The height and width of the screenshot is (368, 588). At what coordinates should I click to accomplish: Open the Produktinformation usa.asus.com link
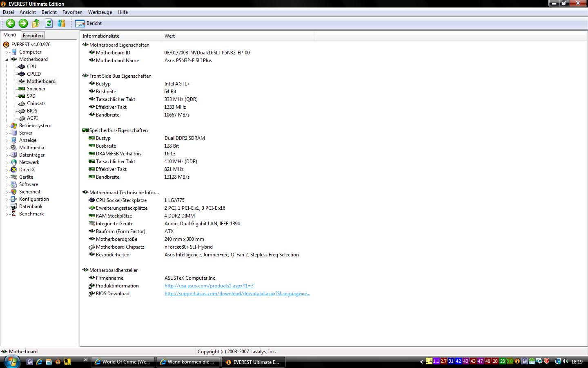pos(209,286)
